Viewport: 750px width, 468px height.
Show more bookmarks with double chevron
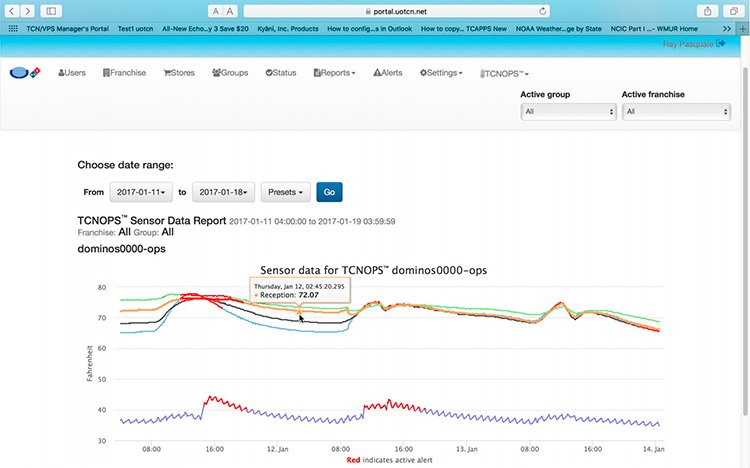coord(727,29)
